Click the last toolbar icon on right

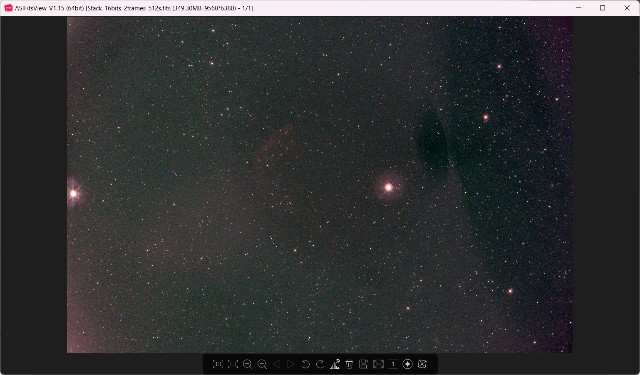point(422,364)
